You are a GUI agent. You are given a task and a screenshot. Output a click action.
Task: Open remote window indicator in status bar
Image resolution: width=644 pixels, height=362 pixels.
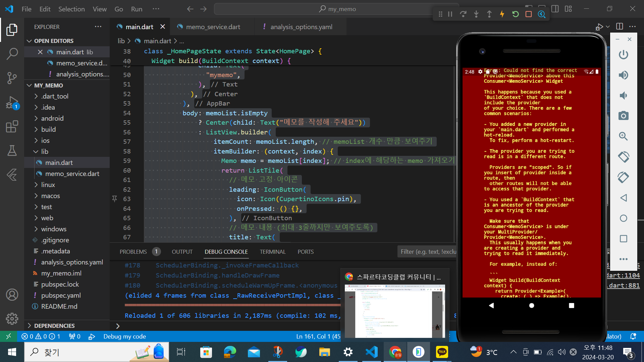9,336
